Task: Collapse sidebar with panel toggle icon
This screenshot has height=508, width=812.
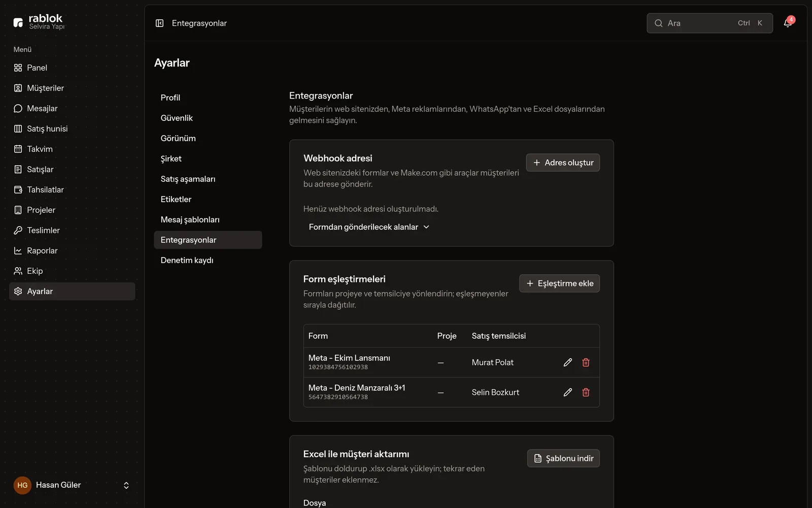Action: click(159, 23)
